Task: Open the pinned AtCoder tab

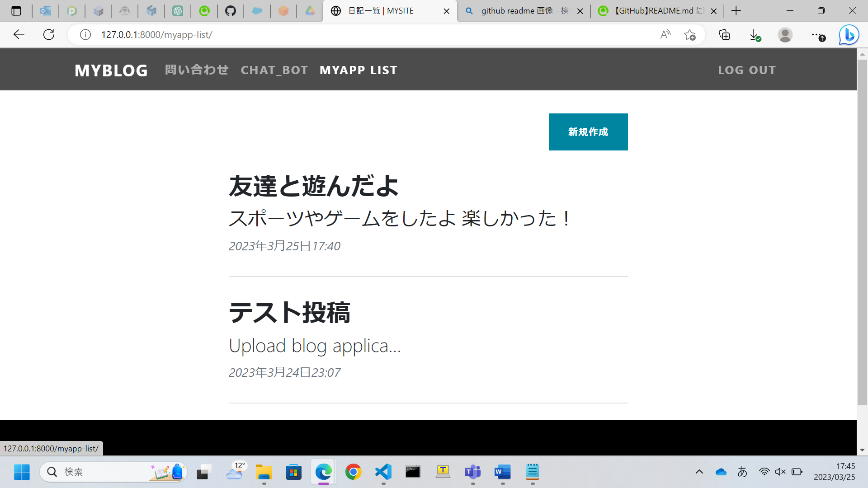Action: point(126,11)
